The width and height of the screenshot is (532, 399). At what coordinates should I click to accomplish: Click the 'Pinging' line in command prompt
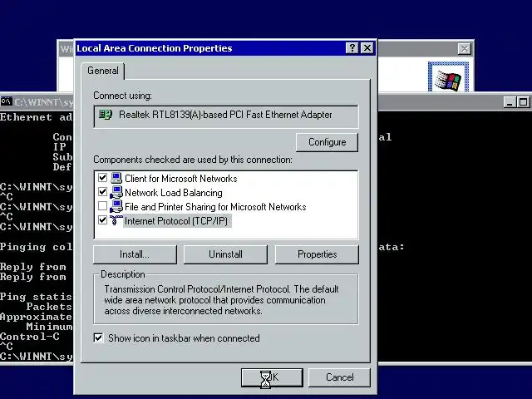36,247
